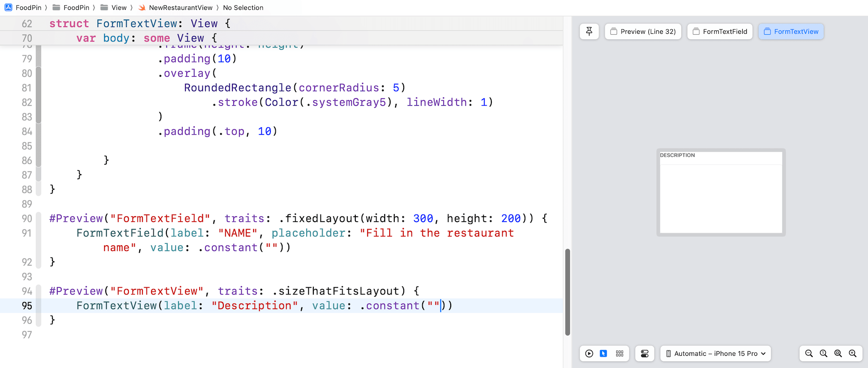Zoom out the preview canvas
The image size is (868, 368).
(x=809, y=354)
